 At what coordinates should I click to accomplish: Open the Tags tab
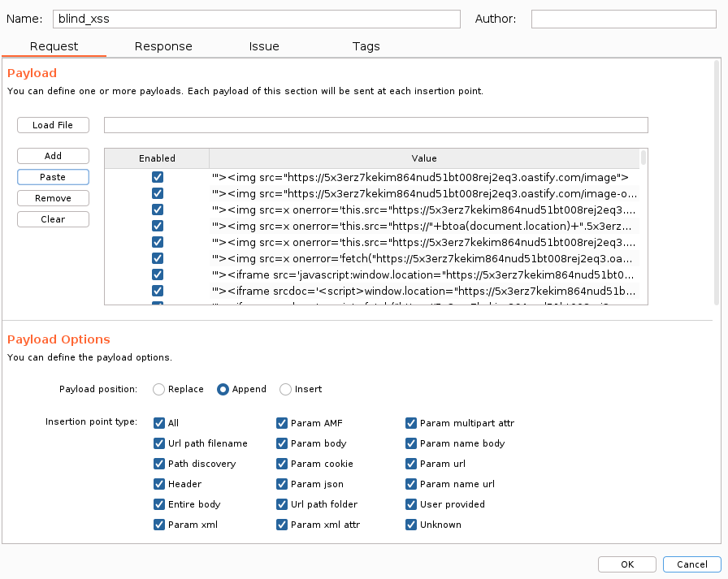pyautogui.click(x=366, y=46)
